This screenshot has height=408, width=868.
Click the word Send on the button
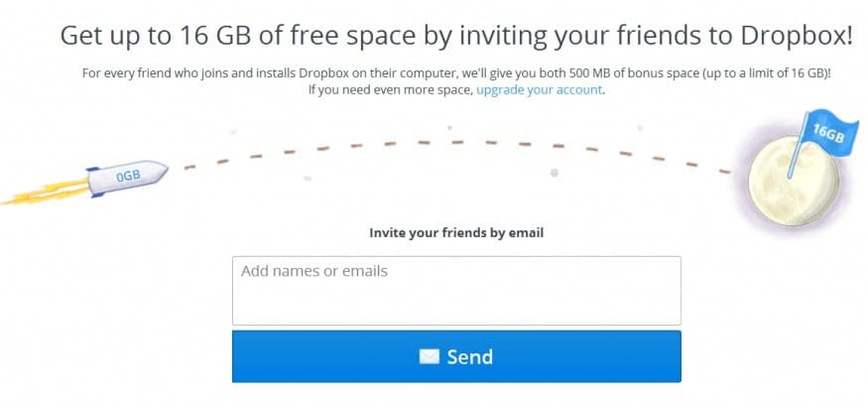[469, 356]
